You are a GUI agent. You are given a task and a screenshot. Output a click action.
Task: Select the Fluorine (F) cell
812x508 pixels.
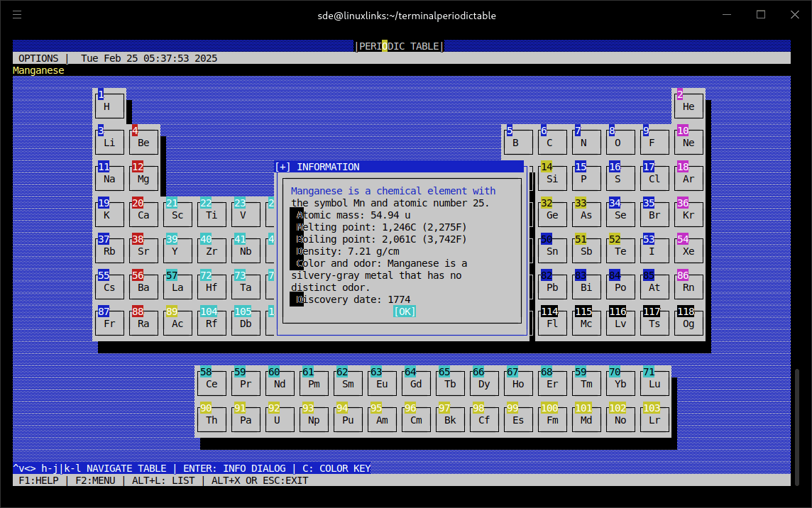654,143
